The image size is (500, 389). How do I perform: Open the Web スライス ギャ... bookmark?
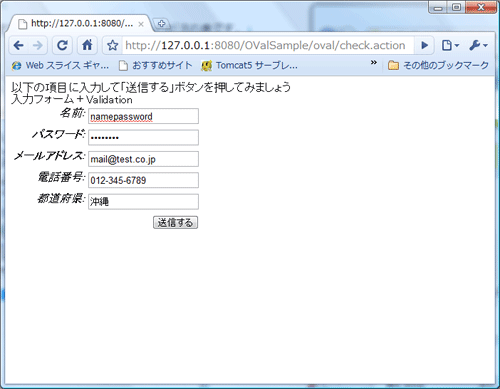click(60, 66)
